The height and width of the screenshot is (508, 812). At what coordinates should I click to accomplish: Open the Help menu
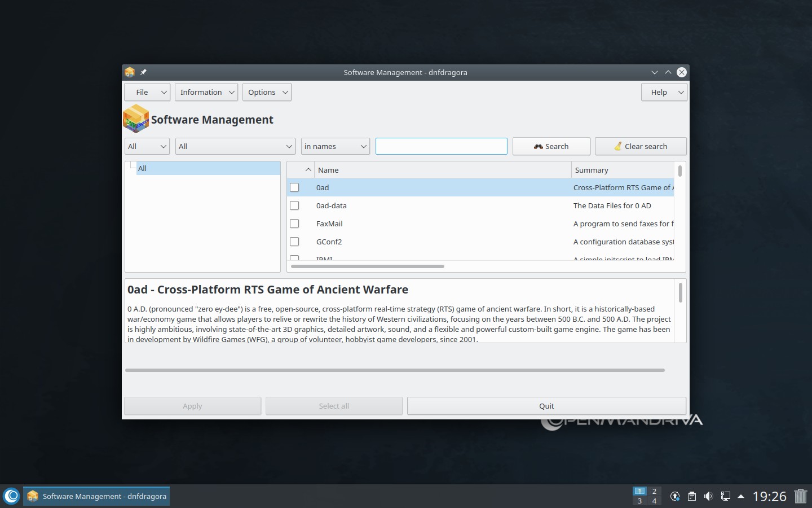tap(664, 92)
